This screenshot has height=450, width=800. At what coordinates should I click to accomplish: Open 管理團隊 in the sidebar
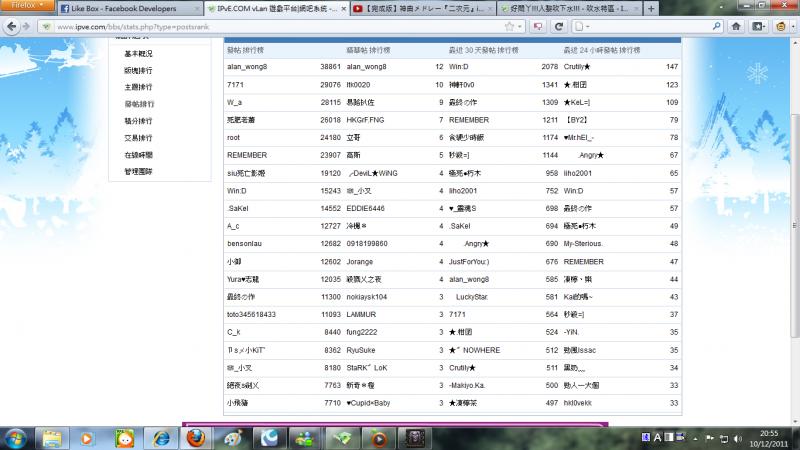click(x=139, y=172)
